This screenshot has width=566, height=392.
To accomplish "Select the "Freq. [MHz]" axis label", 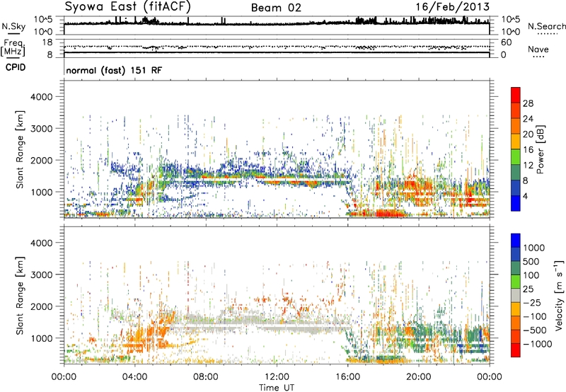I will coord(13,48).
